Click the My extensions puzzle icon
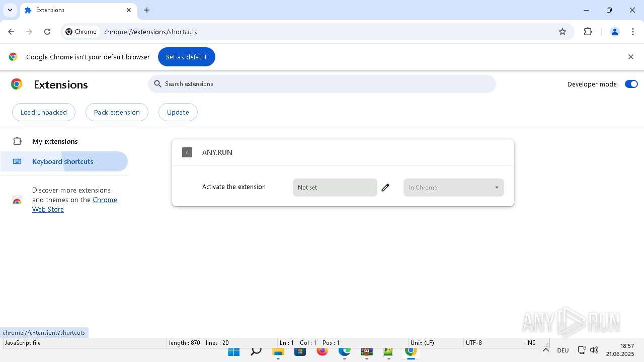 coord(17,141)
